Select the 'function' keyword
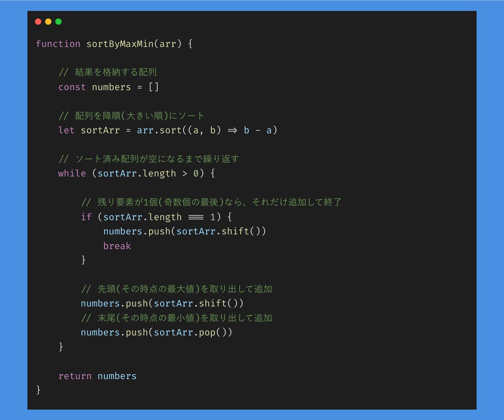Viewport: 504px width, 420px height. 58,44
